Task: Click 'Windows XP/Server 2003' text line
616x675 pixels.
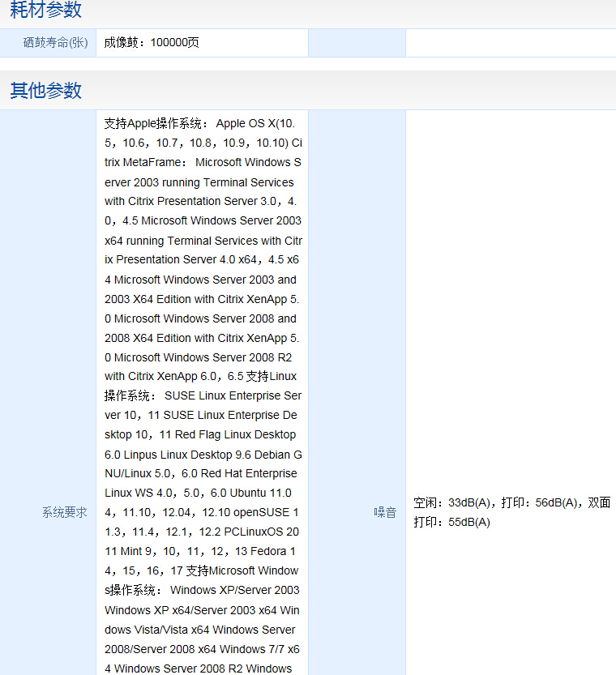Action: tap(202, 590)
